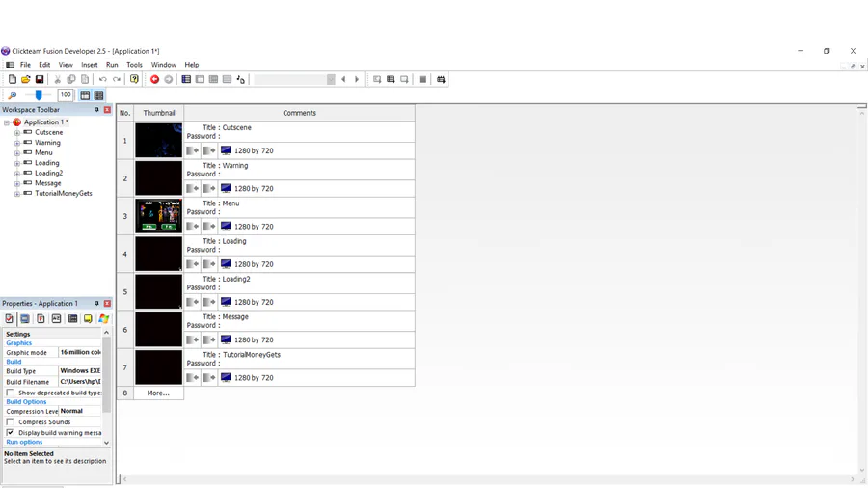Screen dimensions: 868x488
Task: Open the Windows properties tab icon
Action: (103, 318)
